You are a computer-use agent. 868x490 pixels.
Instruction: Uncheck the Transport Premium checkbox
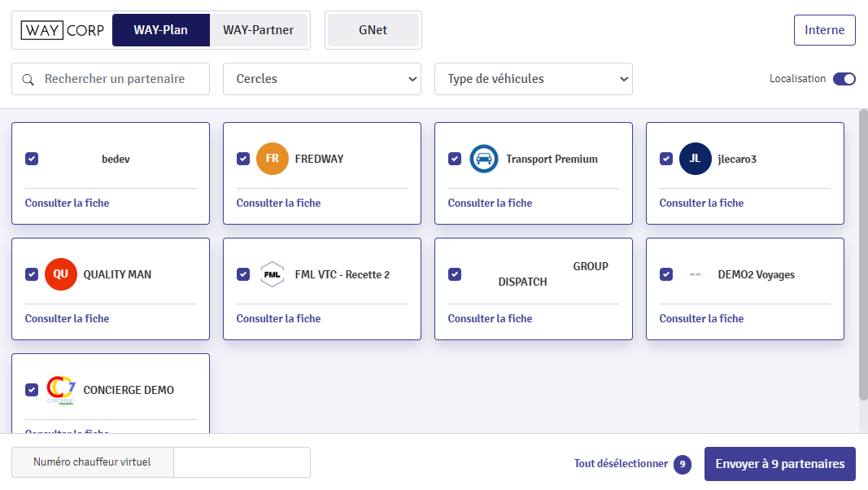(x=455, y=159)
